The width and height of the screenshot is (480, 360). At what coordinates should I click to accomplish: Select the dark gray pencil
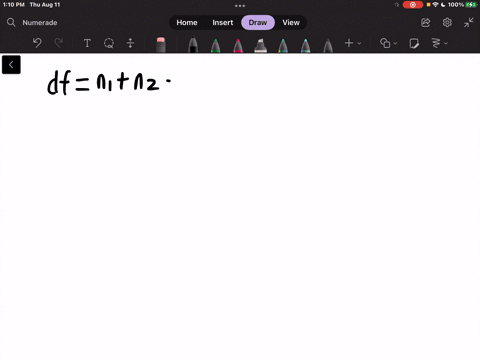click(328, 45)
